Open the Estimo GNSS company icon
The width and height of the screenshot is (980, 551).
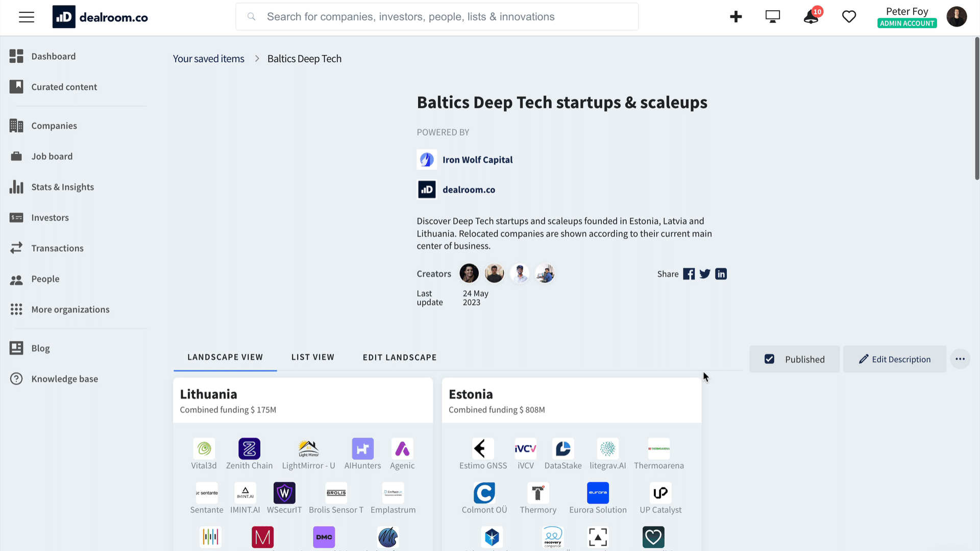tap(483, 448)
